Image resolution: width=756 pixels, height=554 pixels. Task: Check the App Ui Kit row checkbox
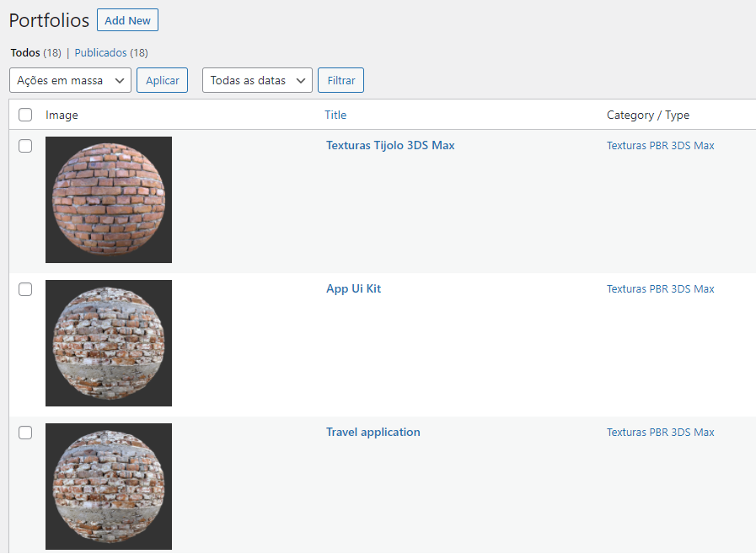pos(25,289)
